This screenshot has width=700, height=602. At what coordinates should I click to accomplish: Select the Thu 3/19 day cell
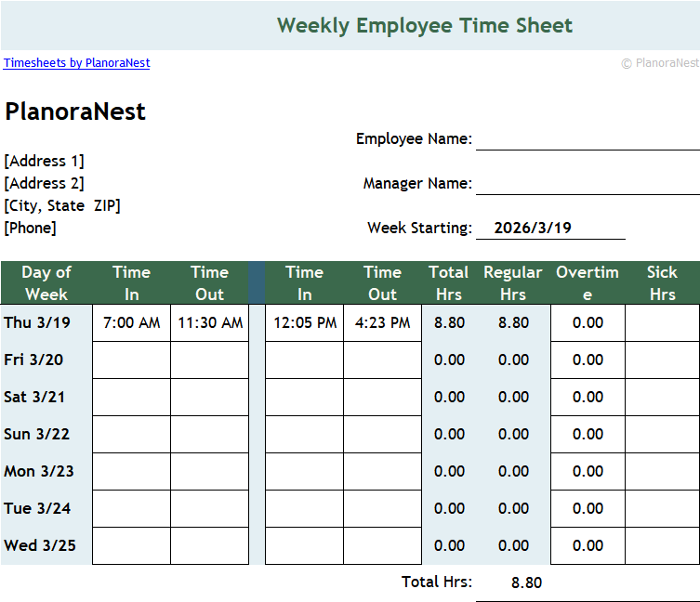(46, 322)
